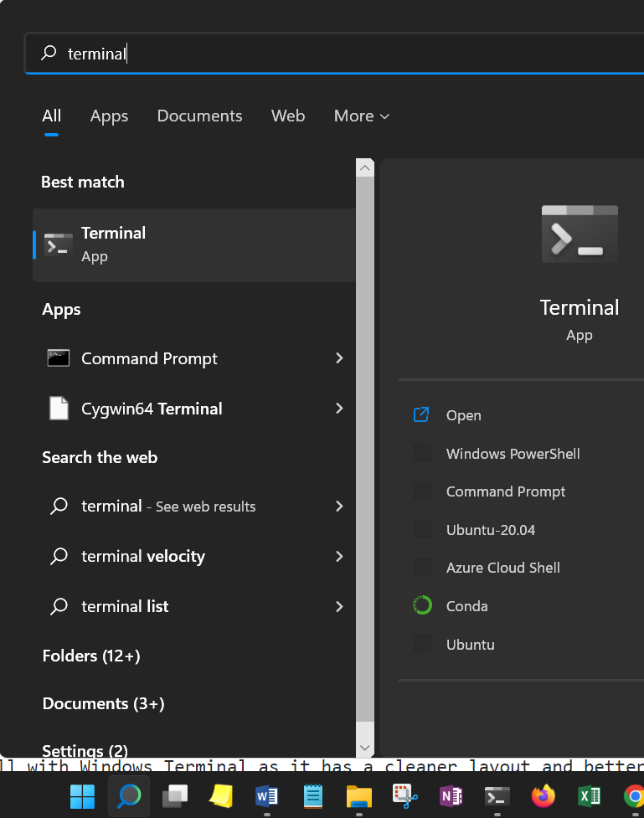The image size is (644, 818).
Task: Expand the Documents (3+) group
Action: point(103,704)
